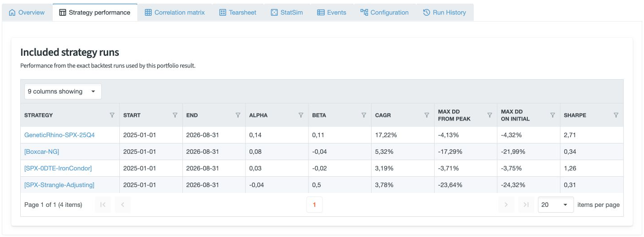644x237 pixels.
Task: Open the GeneticRhino-SPX-25Q4 strategy link
Action: pos(59,135)
